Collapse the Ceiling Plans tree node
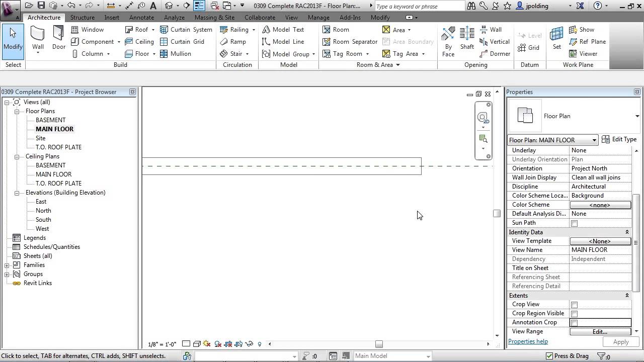This screenshot has height=362, width=644. (x=17, y=156)
